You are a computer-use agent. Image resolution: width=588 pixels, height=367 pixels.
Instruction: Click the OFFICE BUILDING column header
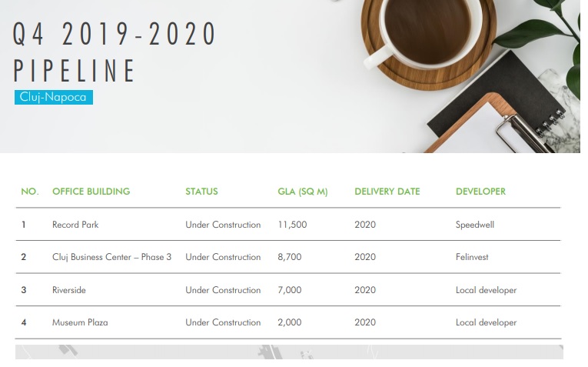pyautogui.click(x=91, y=192)
